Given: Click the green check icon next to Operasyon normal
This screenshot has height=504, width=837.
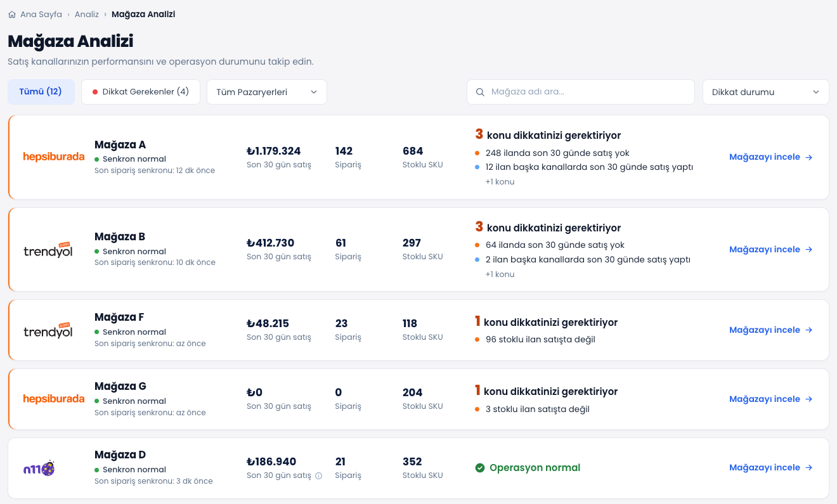Looking at the screenshot, I should [480, 468].
